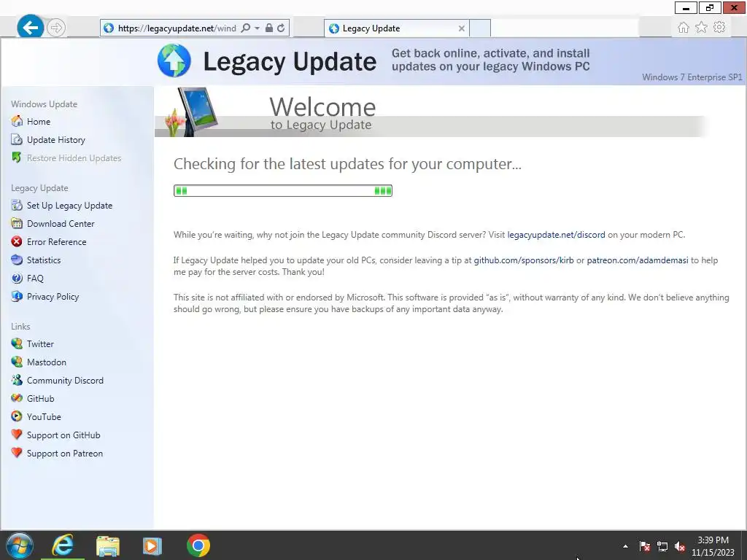Click the 'Windows 7 Enterprise SP1' text
This screenshot has width=747, height=560.
(x=692, y=77)
